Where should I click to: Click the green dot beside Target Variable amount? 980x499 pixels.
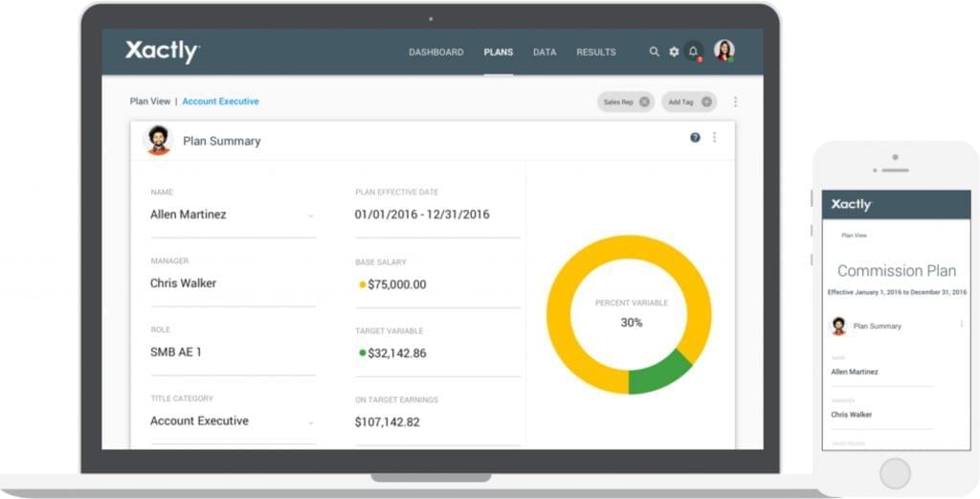tap(362, 352)
